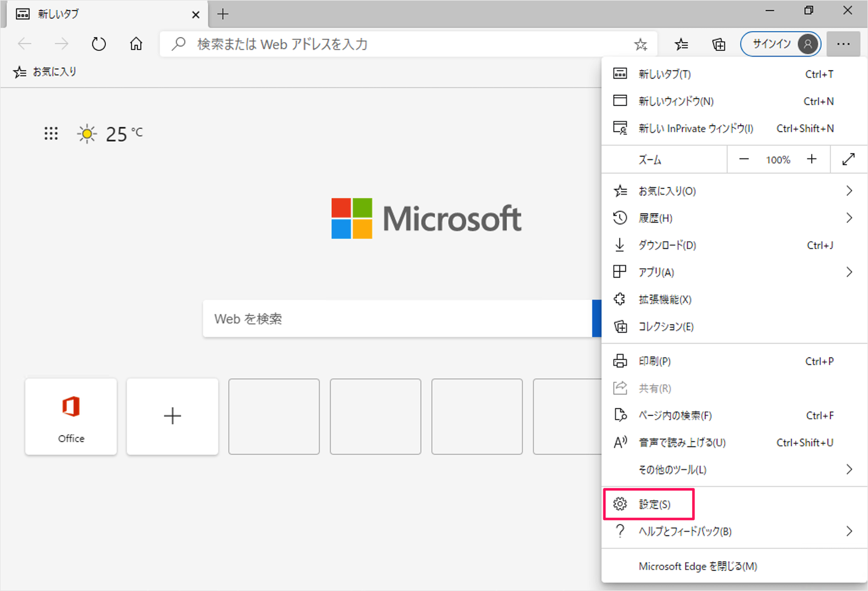Viewport: 868px width, 591px height.
Task: Go to home page icon
Action: click(136, 44)
